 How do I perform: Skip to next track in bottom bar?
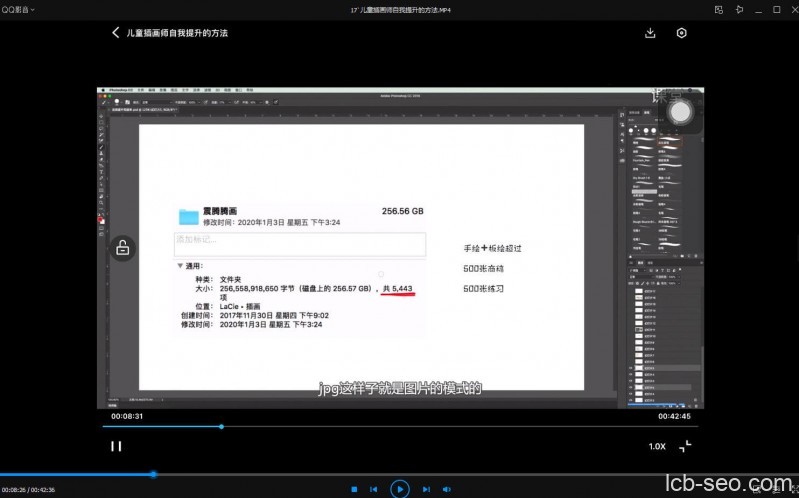pos(426,489)
